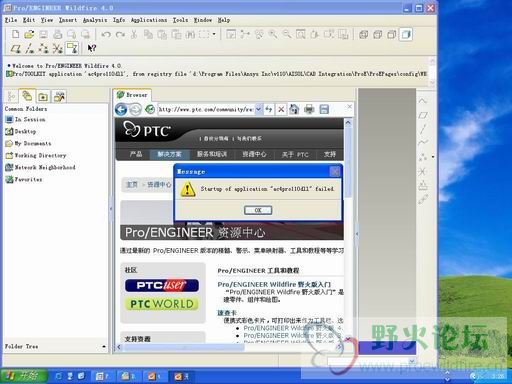Click the Zoom In magnifier icon

coord(273,34)
